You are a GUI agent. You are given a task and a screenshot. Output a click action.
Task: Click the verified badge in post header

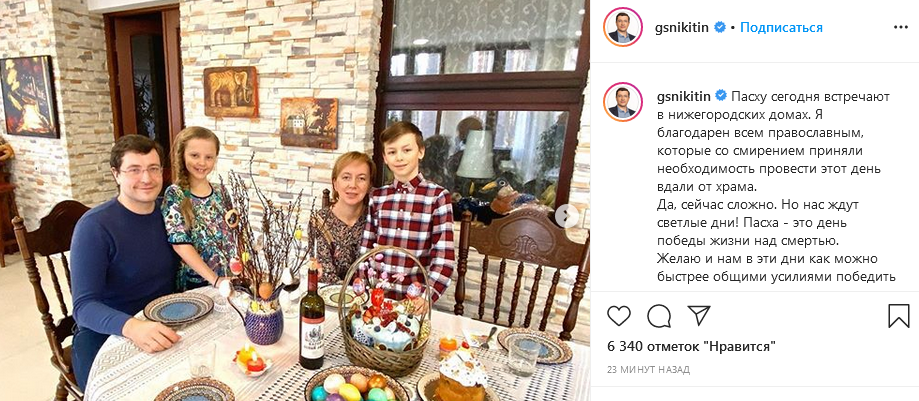click(x=719, y=27)
